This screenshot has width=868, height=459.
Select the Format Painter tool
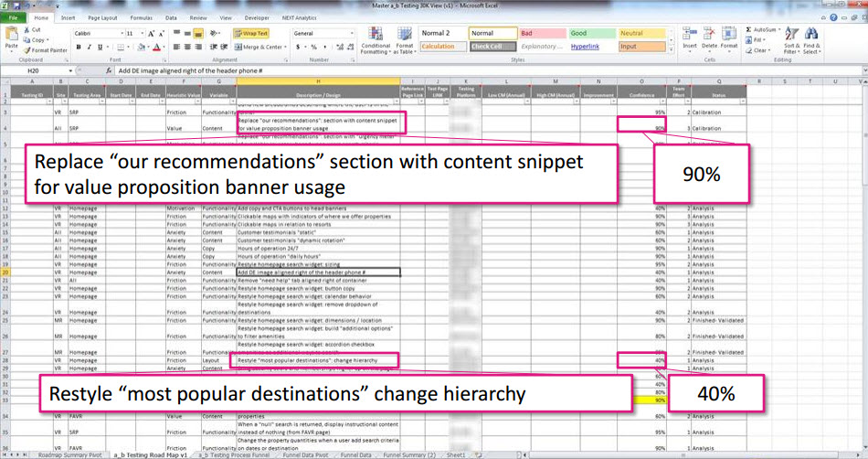[x=47, y=50]
